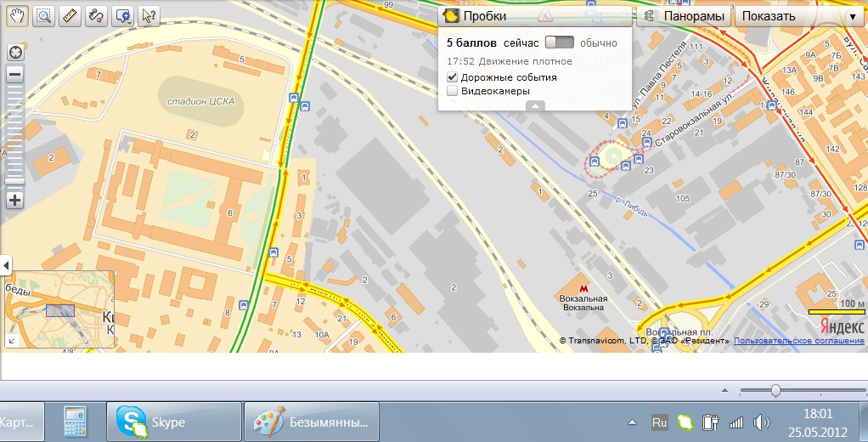Screen dimensions: 868x442
Task: Zoom in with the plus button
Action: [x=15, y=201]
